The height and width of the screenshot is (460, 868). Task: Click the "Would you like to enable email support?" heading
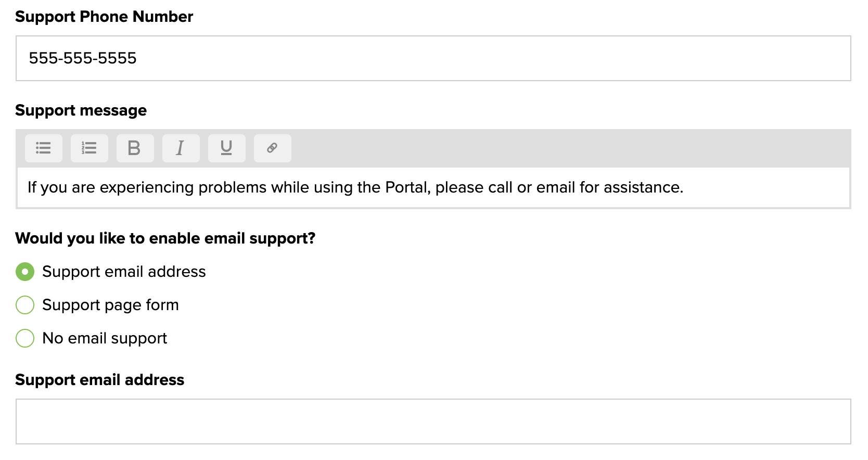tap(165, 238)
